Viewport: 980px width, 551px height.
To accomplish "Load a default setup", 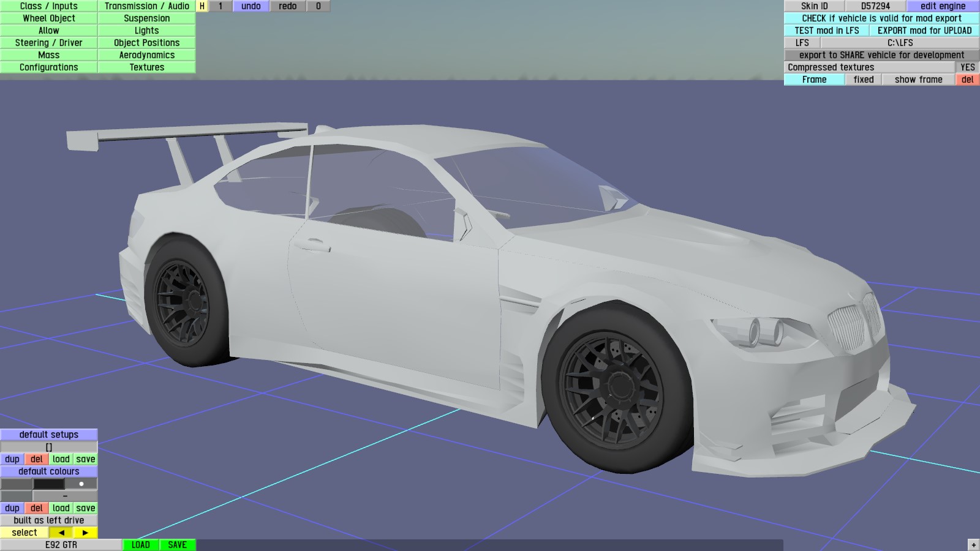I will [61, 459].
